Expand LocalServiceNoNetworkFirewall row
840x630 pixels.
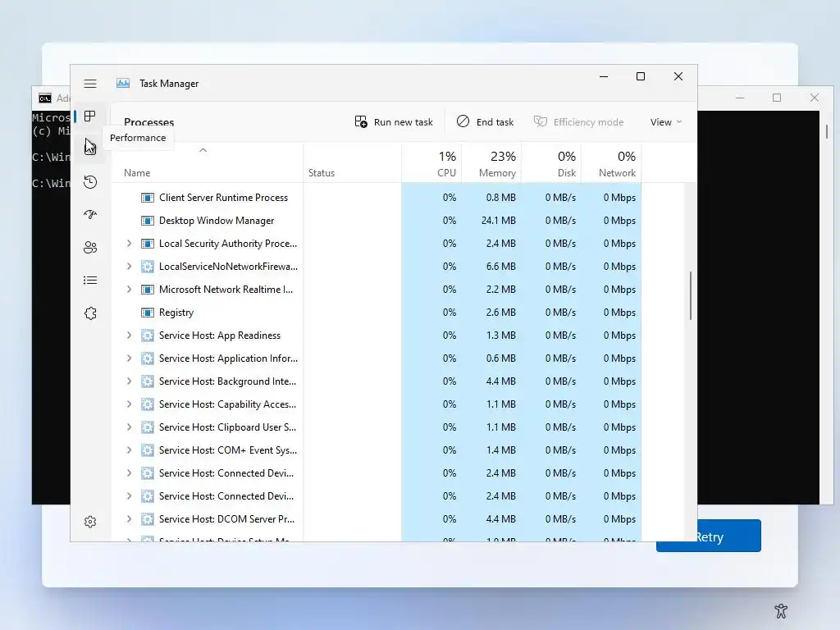[x=129, y=267]
